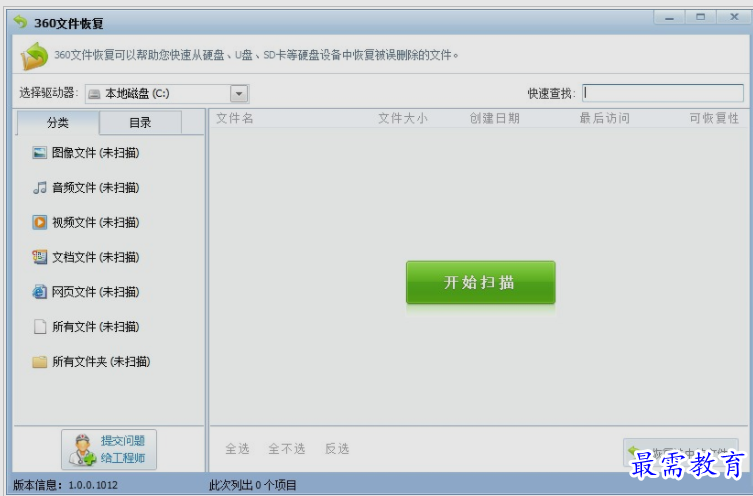The height and width of the screenshot is (496, 753).
Task: Click the 360文件恢复 title bar logo icon
Action: coord(20,22)
